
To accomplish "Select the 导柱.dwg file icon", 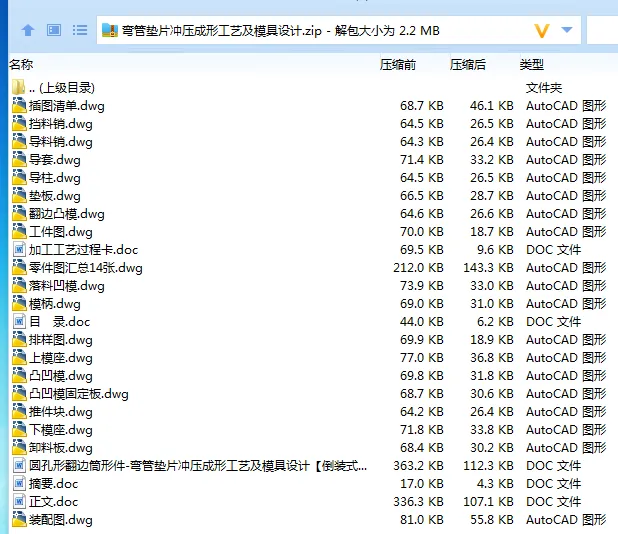I will pos(19,178).
